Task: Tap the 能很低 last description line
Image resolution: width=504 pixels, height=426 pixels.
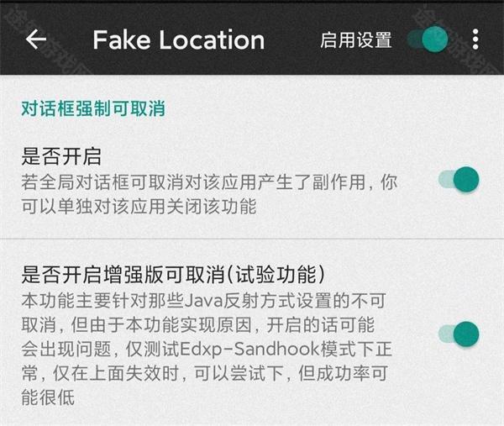Action: tap(48, 397)
